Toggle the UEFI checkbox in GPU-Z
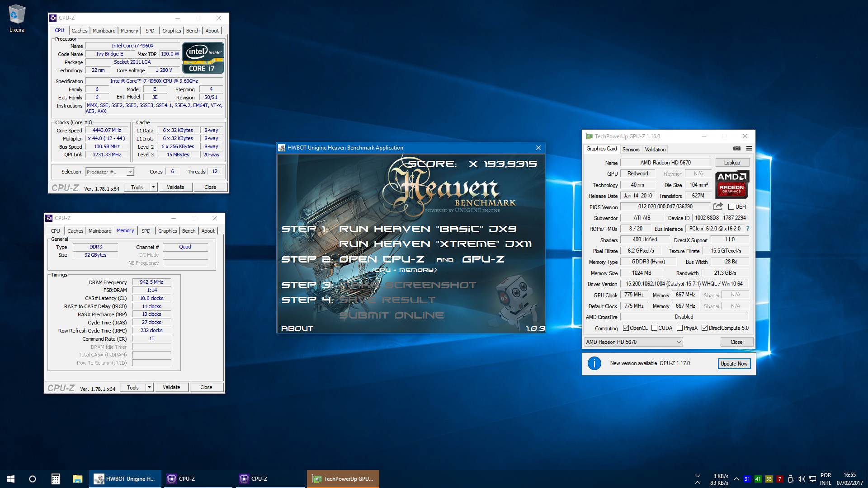Image resolution: width=868 pixels, height=488 pixels. [x=731, y=207]
